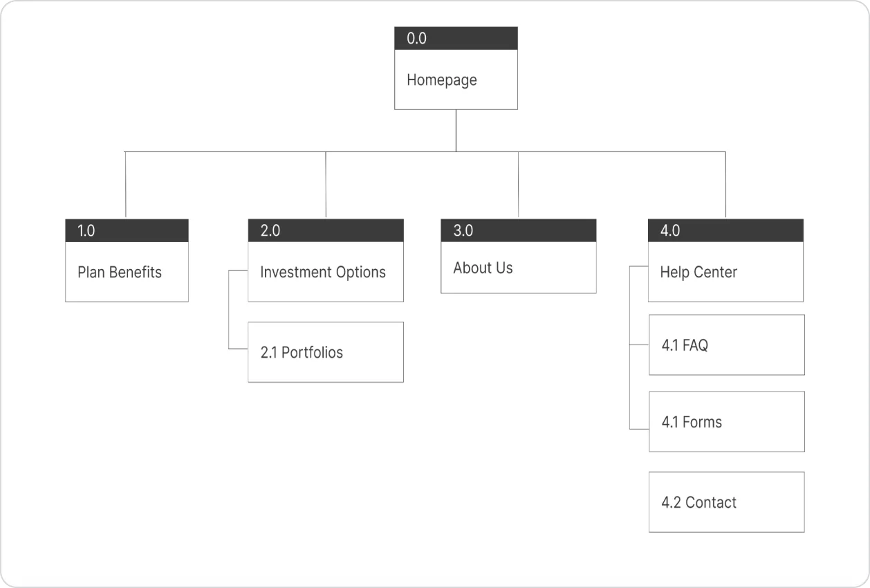Select the Help Center box
Viewport: 870px width, 588px height.
725,272
